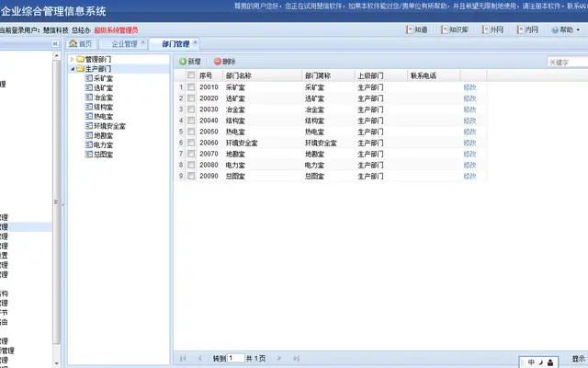Expand the 管理部门 tree node arrow
The width and height of the screenshot is (588, 368).
click(73, 59)
